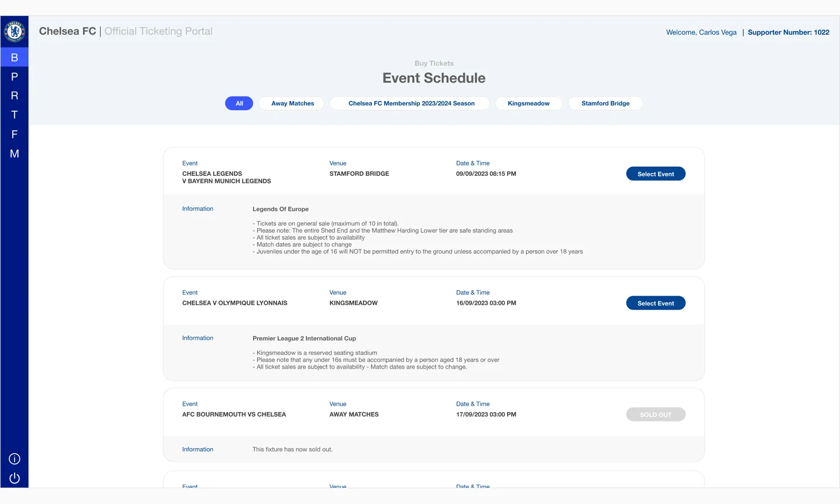
Task: Click the Premier League 2 International Cup heading
Action: [x=304, y=339]
